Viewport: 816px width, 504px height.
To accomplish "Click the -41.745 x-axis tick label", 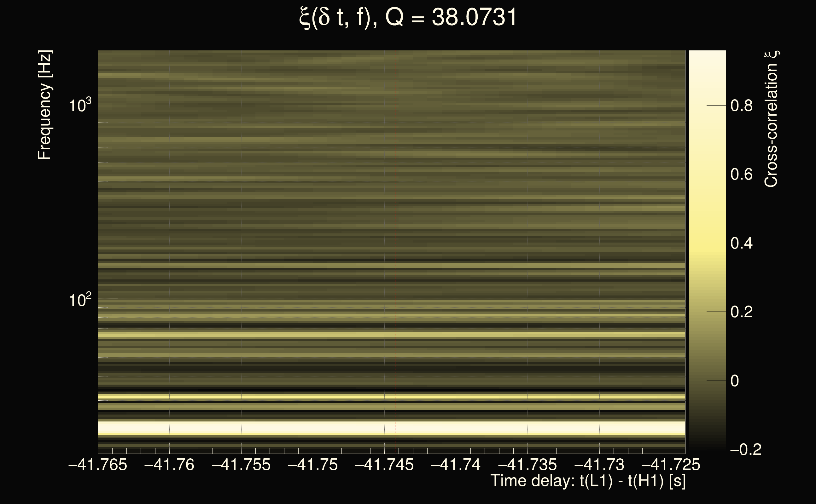I will coord(384,465).
